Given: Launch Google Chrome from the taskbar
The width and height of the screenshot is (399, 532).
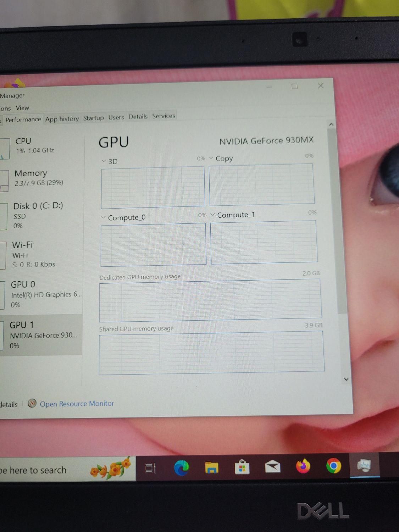Looking at the screenshot, I should [333, 466].
